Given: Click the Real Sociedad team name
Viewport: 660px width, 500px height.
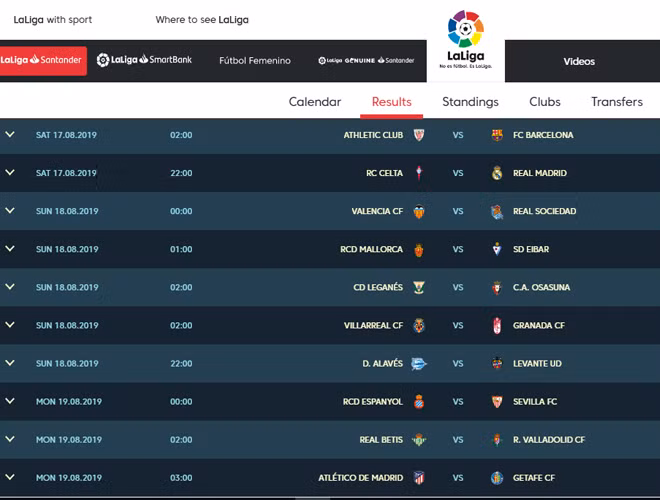Looking at the screenshot, I should [544, 211].
